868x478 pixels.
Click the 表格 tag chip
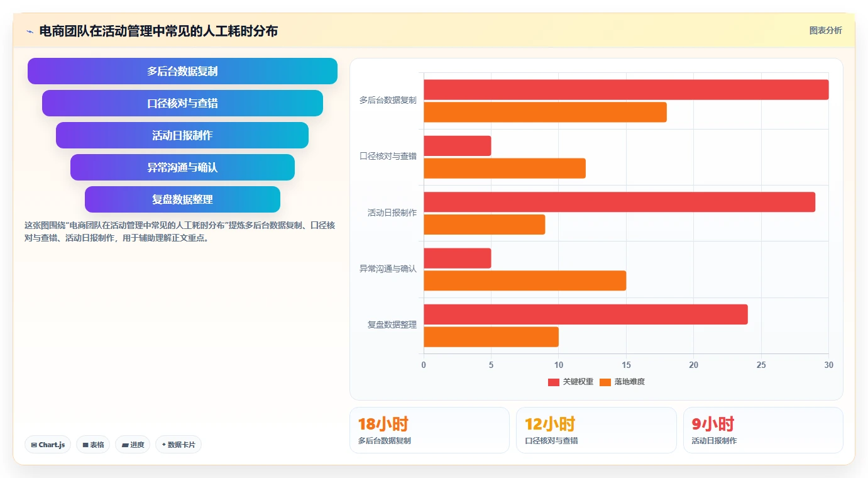coord(93,445)
